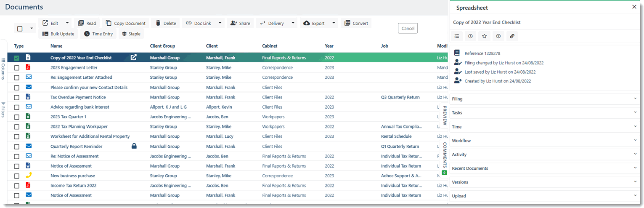Click the checklist icon in Spreadsheet panel

pyautogui.click(x=457, y=36)
